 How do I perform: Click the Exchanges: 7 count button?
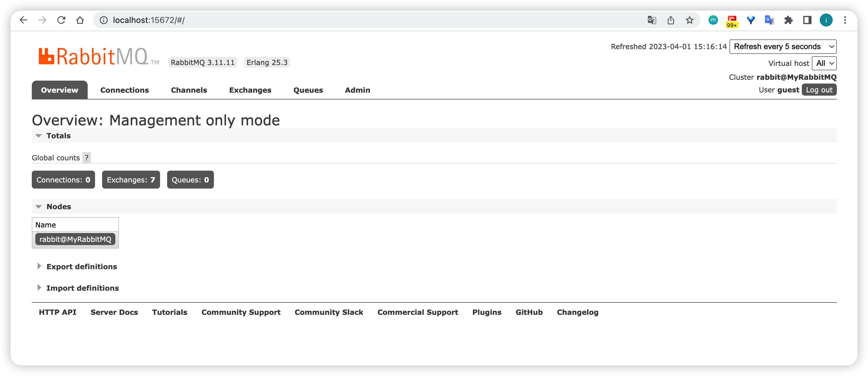(131, 179)
